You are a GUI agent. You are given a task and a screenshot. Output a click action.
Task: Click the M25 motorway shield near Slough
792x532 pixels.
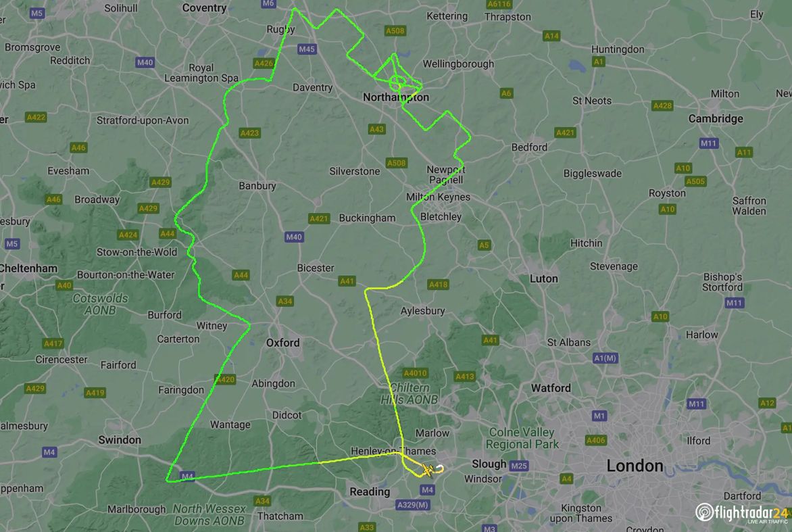pos(518,466)
